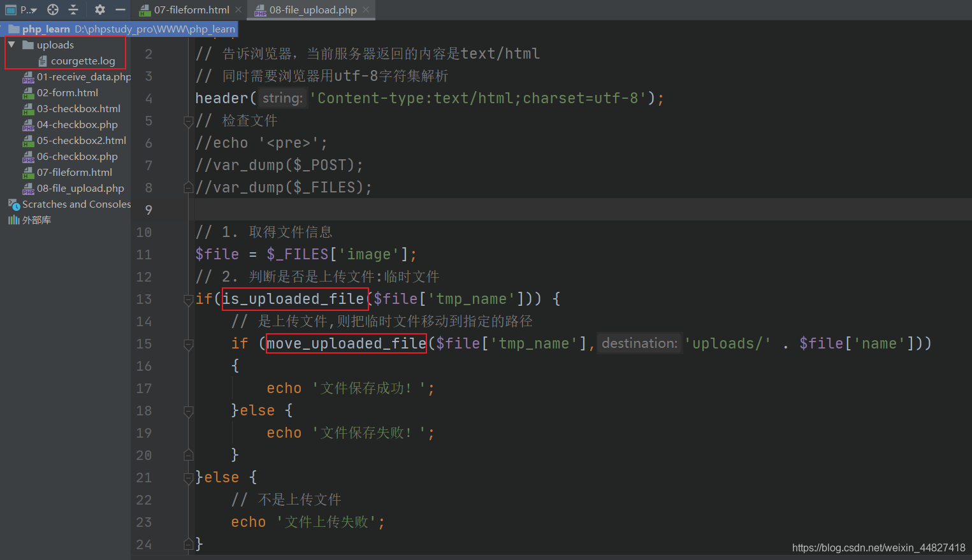This screenshot has height=560, width=972.
Task: Select the uploads folder in tree
Action: (x=55, y=45)
